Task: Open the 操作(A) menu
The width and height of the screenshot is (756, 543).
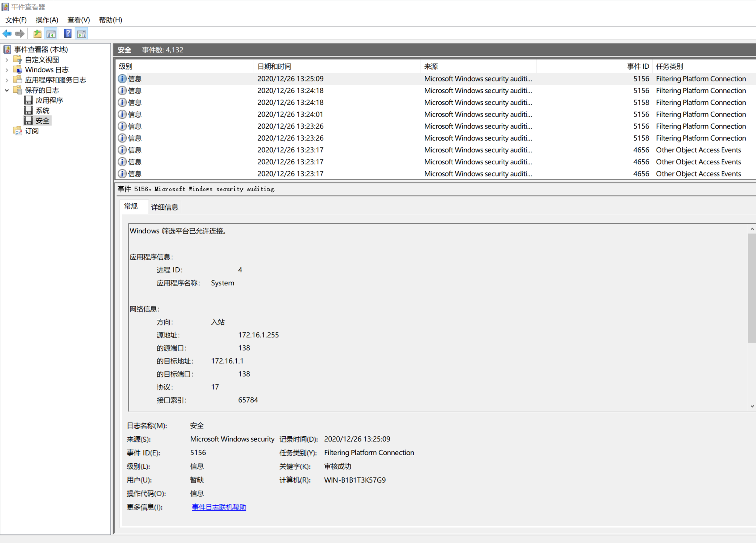Action: click(x=47, y=20)
